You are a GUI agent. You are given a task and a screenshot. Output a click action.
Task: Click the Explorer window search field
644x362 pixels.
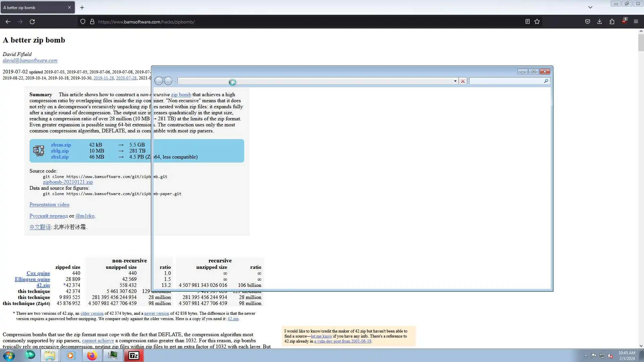(506, 81)
